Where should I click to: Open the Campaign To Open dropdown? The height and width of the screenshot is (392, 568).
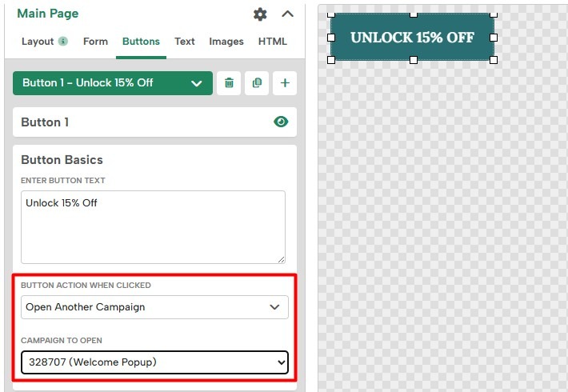coord(154,362)
